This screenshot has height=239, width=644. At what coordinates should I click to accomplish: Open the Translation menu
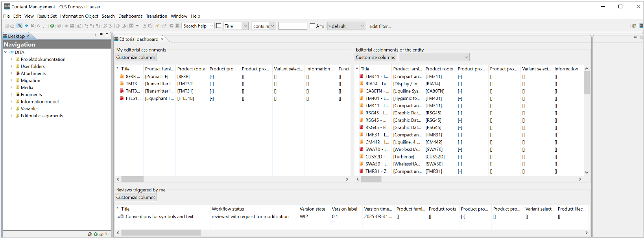(x=157, y=16)
